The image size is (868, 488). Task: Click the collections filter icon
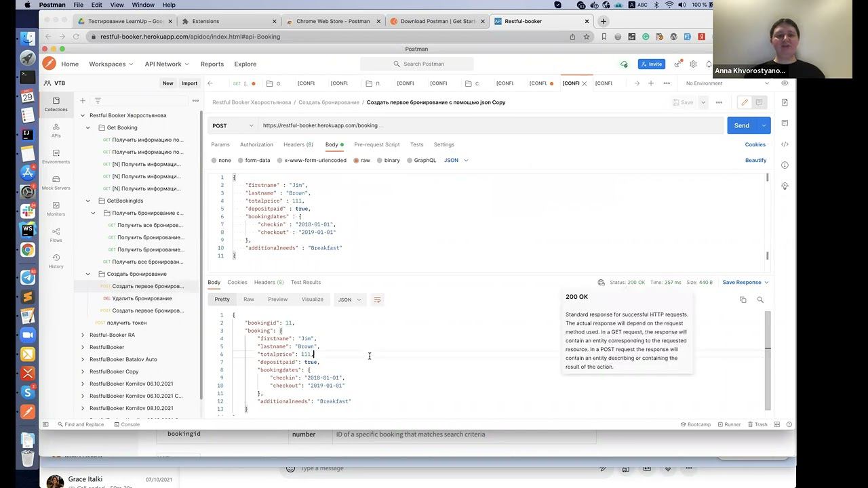pyautogui.click(x=98, y=101)
